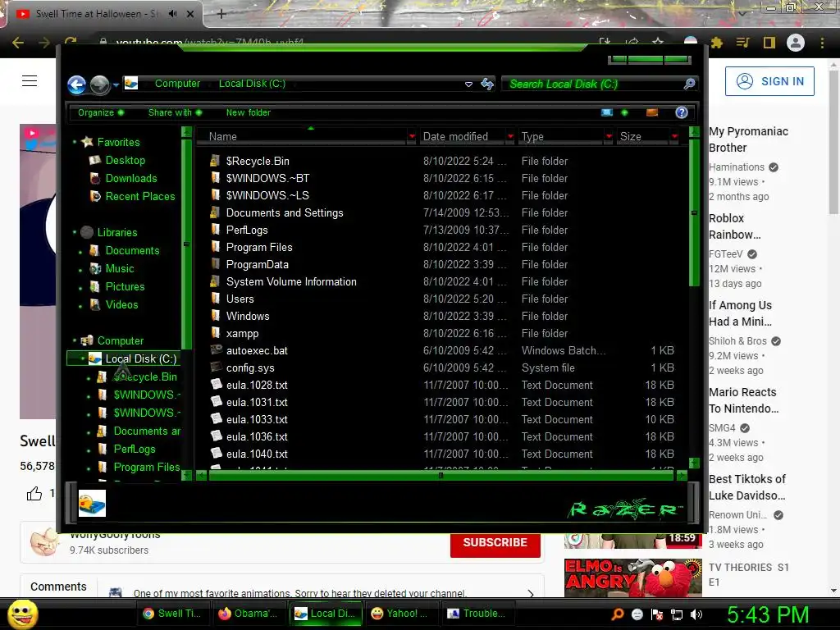
Task: Select the Users folder icon
Action: 216,299
